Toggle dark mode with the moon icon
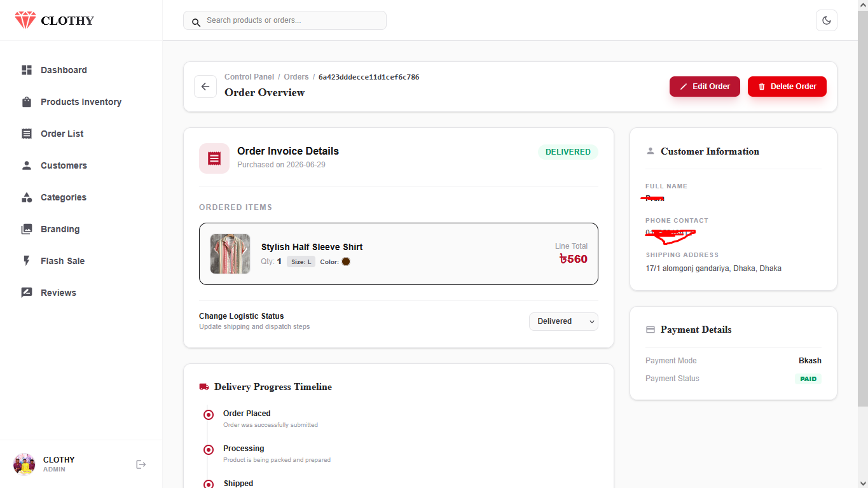This screenshot has height=488, width=868. 827,20
